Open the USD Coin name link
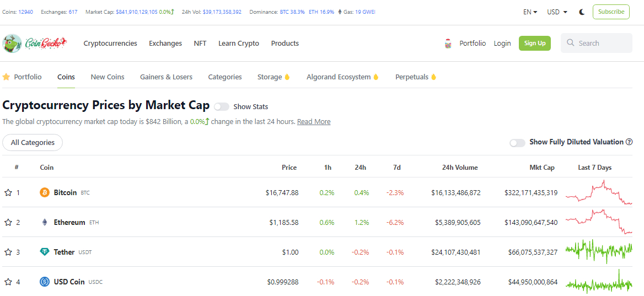Screen dimensions: 644x296 pos(69,282)
